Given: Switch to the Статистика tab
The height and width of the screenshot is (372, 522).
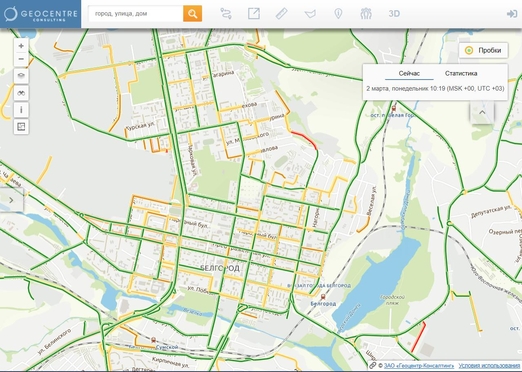Looking at the screenshot, I should point(461,73).
